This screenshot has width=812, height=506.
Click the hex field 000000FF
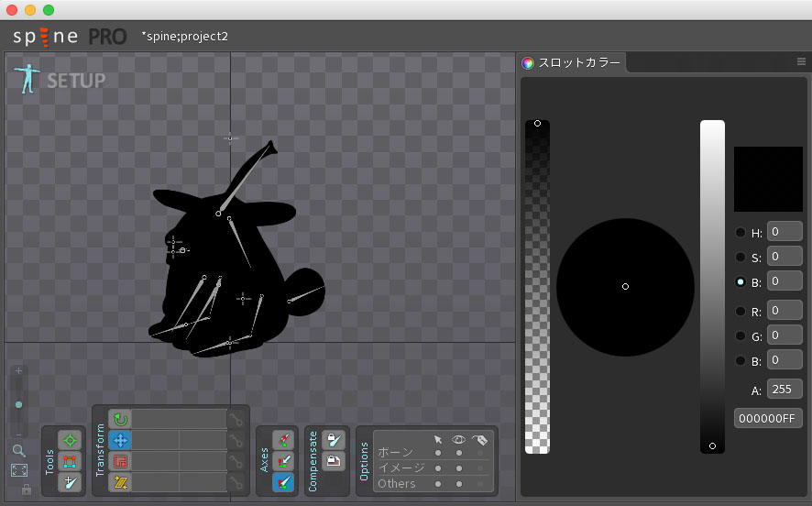(768, 418)
